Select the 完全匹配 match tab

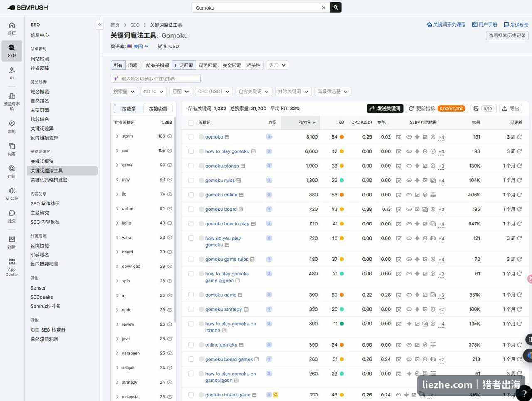pos(232,65)
